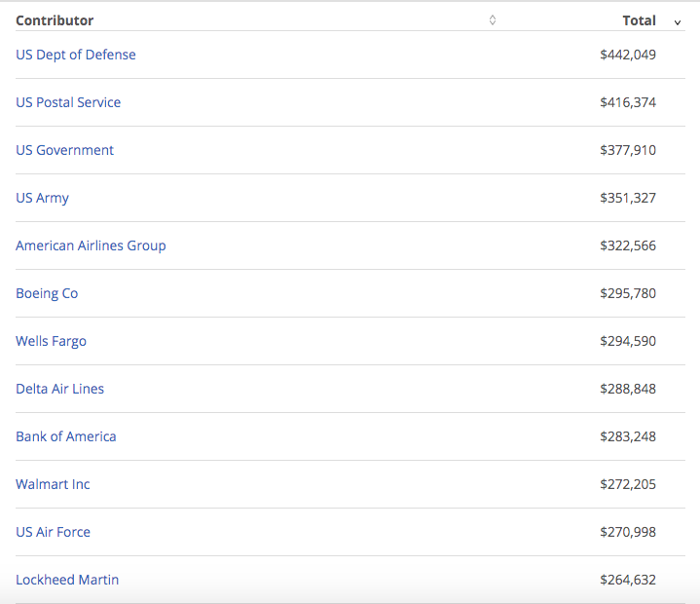Select the $288,848 amount
Viewport: 700px width, 604px height.
coord(628,389)
